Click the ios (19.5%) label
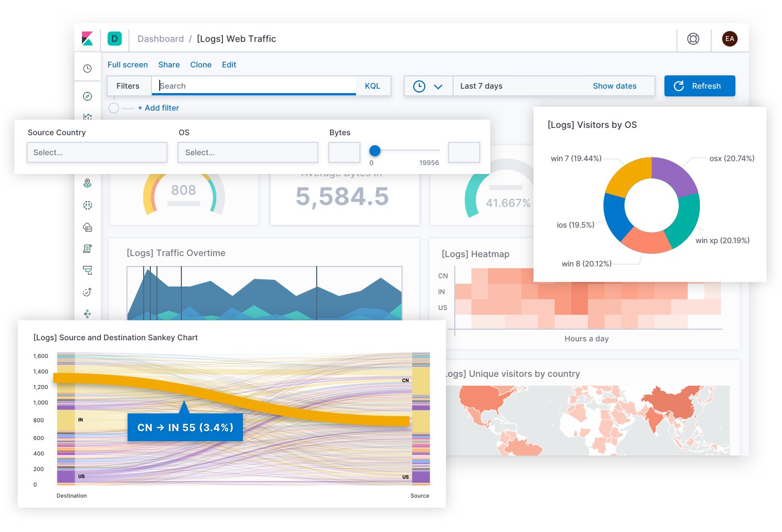Image resolution: width=782 pixels, height=532 pixels. coord(576,225)
